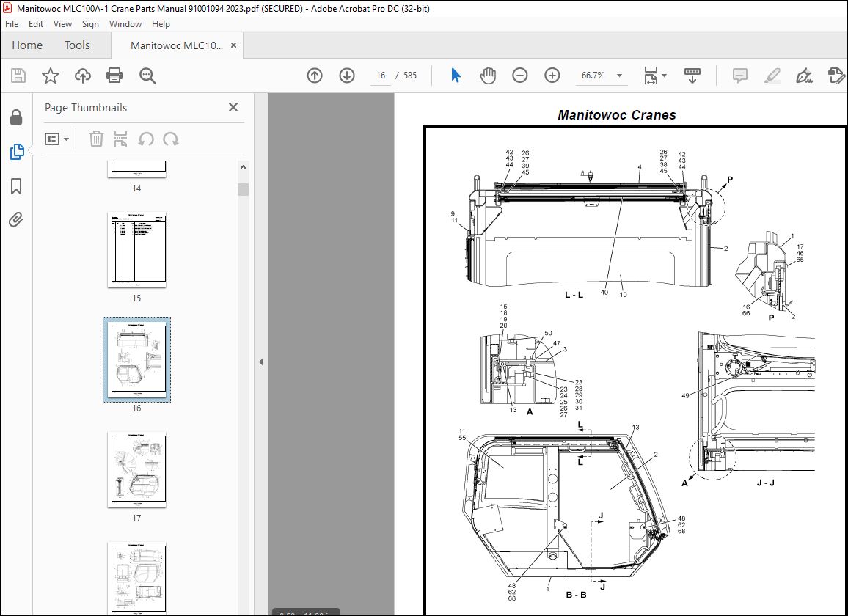The width and height of the screenshot is (848, 616).
Task: Select the Manitowoc MLC10... document tab
Action: [176, 45]
